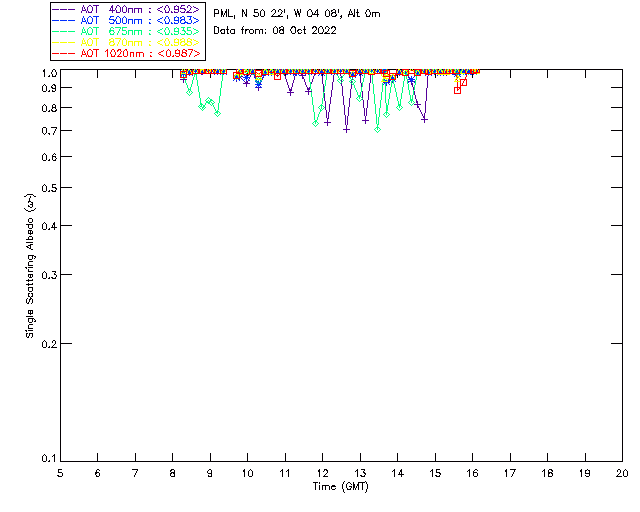640x512 pixels.
Task: Click the Single Scattering Albedo axis label
Action: [x=30, y=265]
